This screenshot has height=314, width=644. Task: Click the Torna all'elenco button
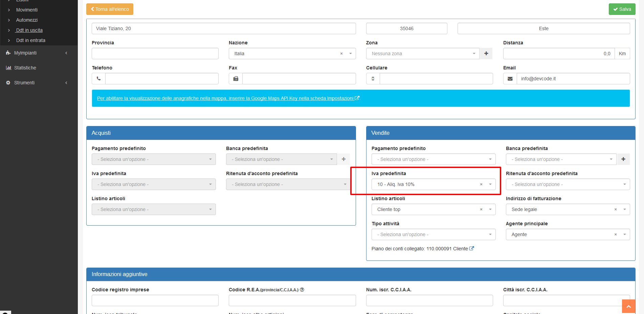click(x=109, y=9)
